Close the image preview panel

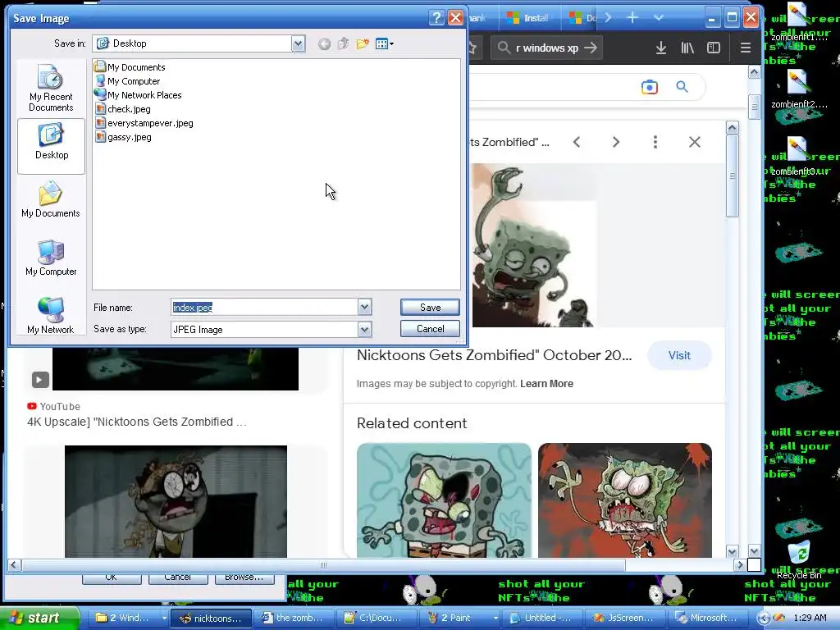point(695,142)
